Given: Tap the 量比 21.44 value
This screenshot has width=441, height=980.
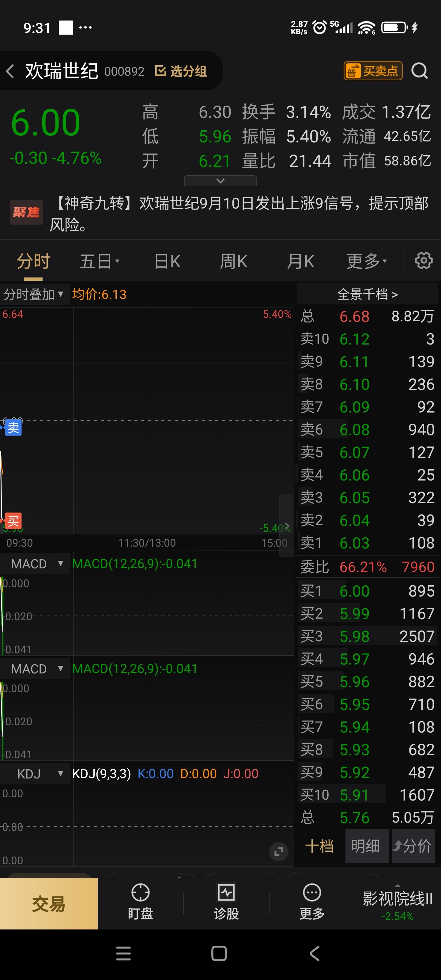Looking at the screenshot, I should pyautogui.click(x=310, y=161).
